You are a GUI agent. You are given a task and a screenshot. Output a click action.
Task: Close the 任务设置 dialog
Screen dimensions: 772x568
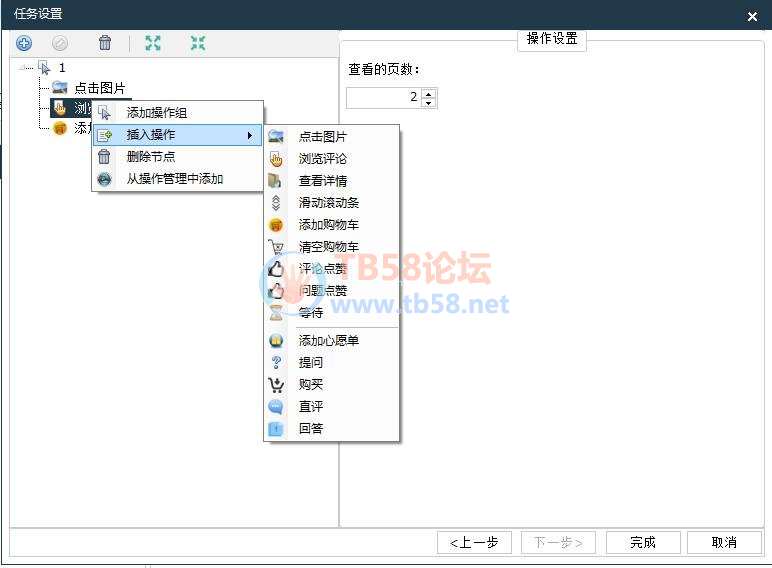(x=752, y=17)
